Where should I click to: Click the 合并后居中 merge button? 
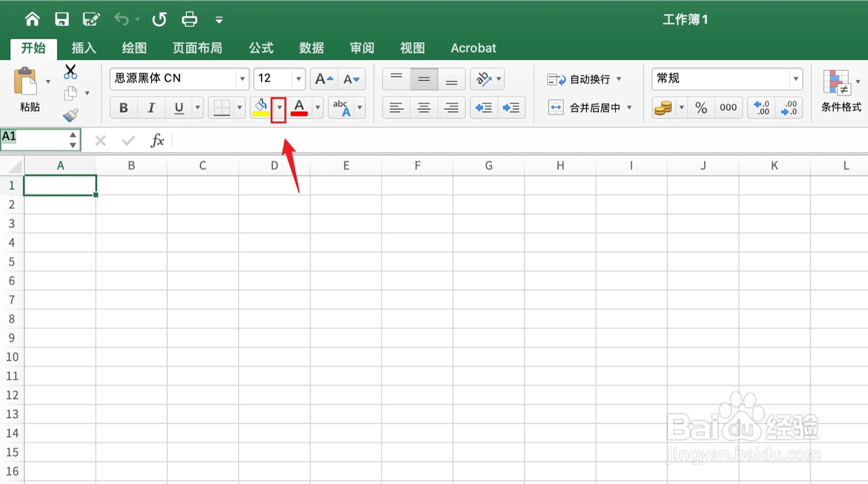point(585,108)
